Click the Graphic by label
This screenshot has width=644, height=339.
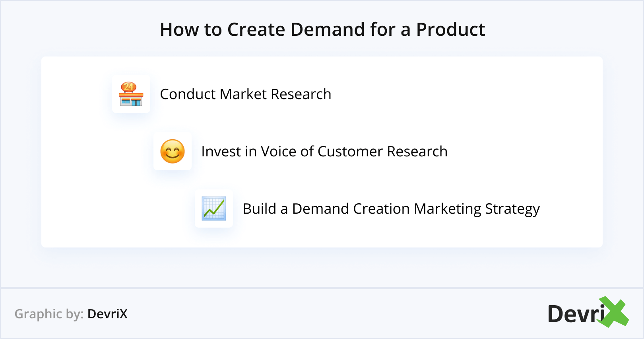point(49,314)
